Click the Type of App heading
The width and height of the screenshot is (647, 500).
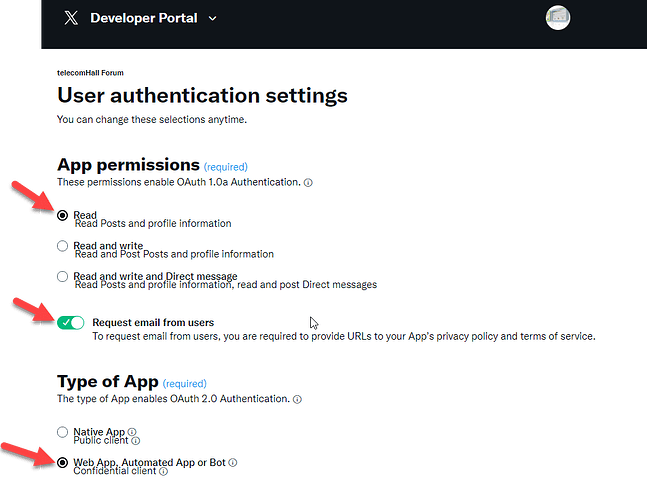point(108,382)
